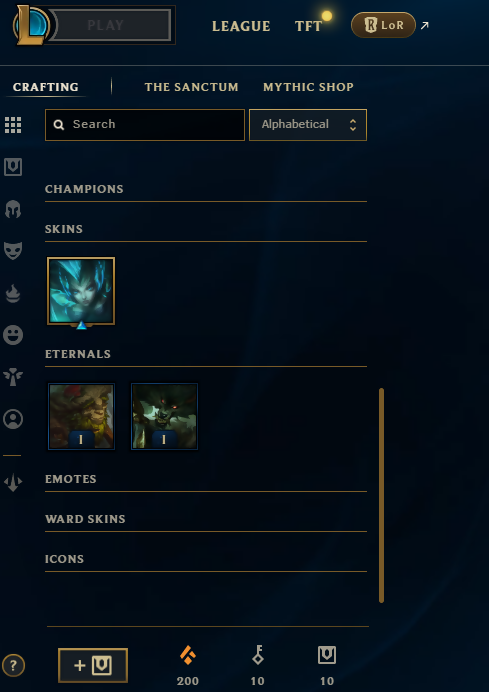Click the loot list vertical scrollbar
Image resolution: width=489 pixels, height=692 pixels.
pos(381,495)
